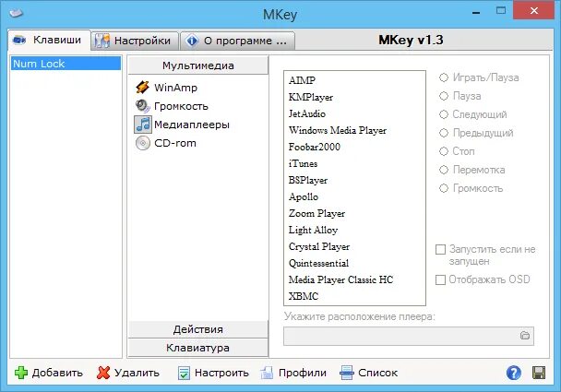Open the Клавиши tab

click(49, 40)
